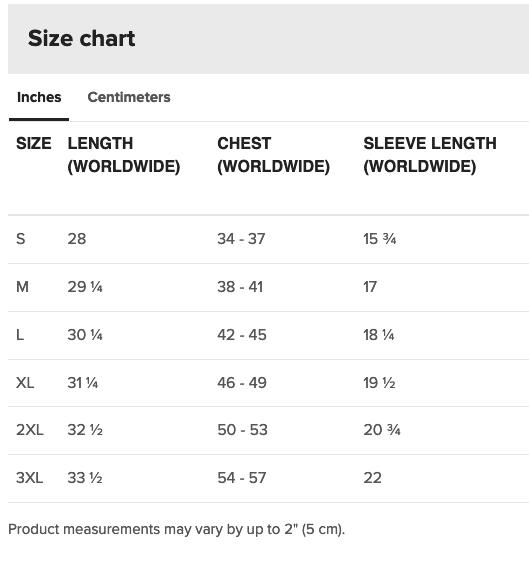Click the 33 ½ length value
Screen dimensions: 529x564
point(85,478)
